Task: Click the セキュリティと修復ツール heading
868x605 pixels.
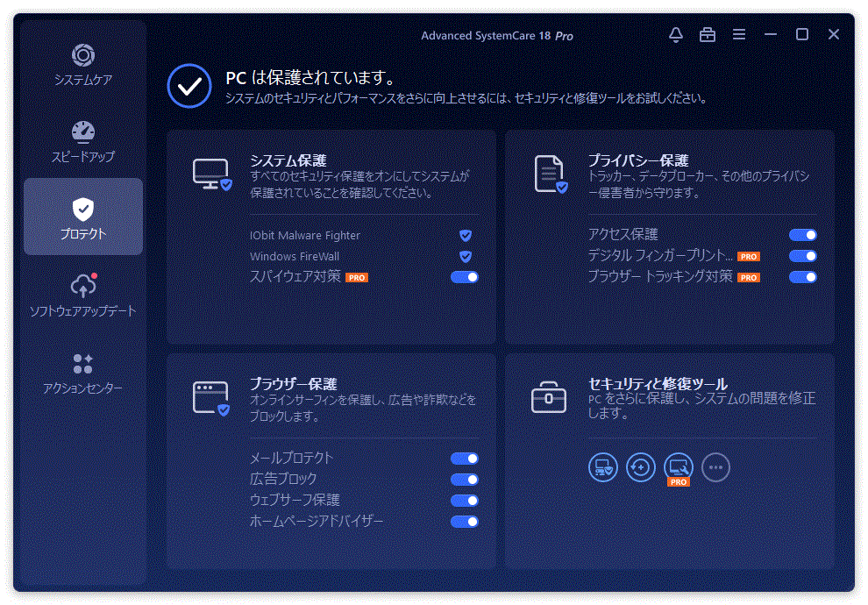Action: click(x=658, y=384)
